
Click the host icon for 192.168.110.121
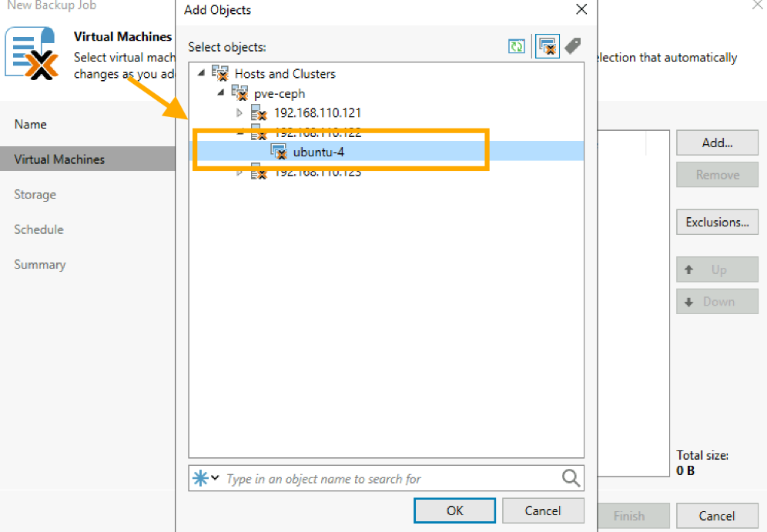[x=259, y=113]
